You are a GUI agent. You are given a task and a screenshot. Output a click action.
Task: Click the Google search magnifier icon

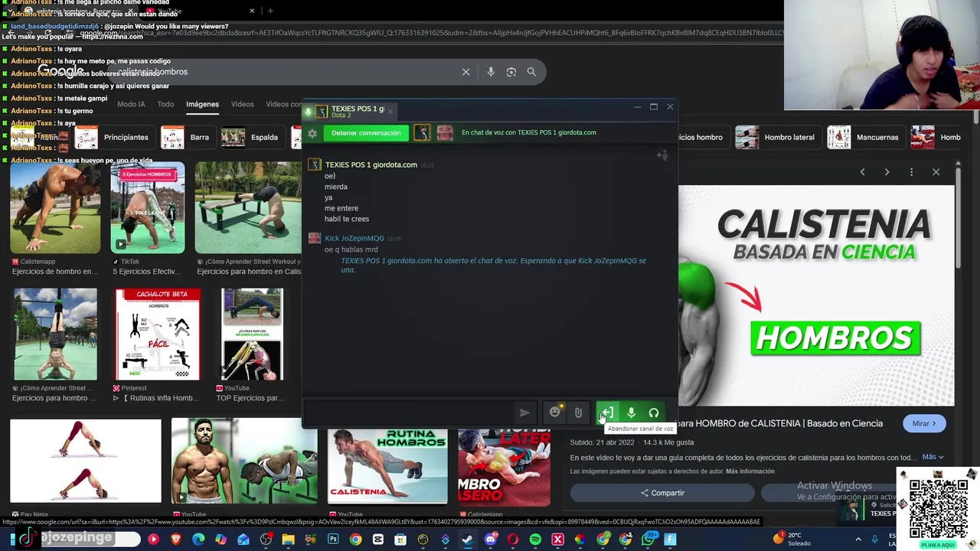tap(531, 72)
